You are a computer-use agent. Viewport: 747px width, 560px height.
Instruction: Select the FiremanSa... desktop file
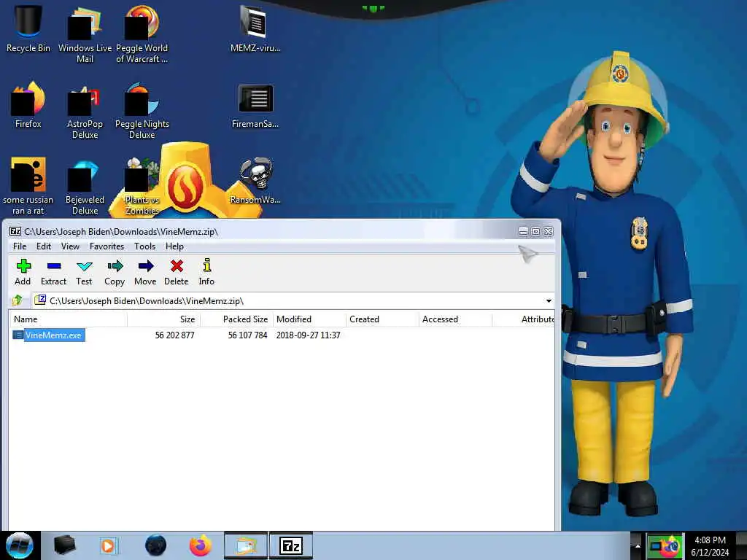(255, 106)
